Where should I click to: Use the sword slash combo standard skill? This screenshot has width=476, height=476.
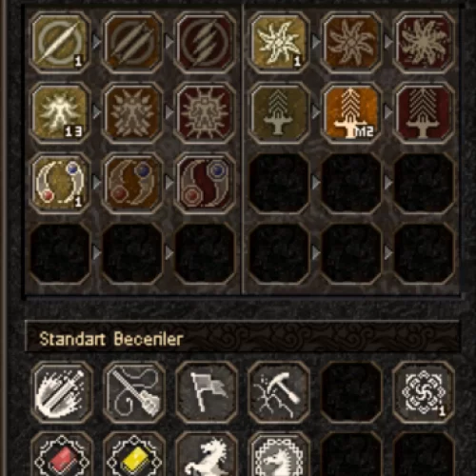coord(62,392)
